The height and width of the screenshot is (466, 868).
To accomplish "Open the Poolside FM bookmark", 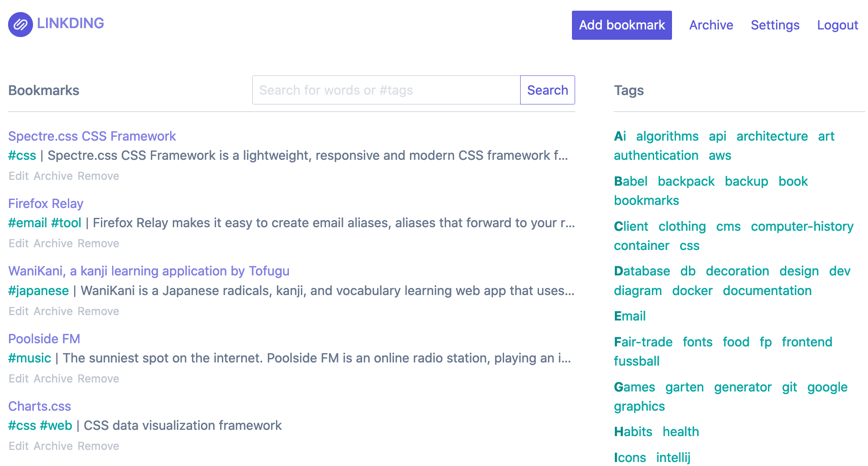I will tap(44, 338).
